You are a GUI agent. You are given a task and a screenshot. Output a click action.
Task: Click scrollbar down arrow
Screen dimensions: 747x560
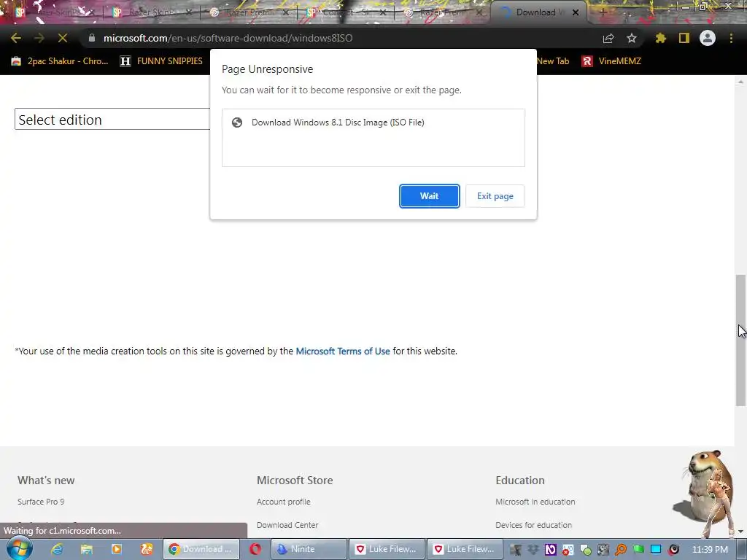(740, 532)
